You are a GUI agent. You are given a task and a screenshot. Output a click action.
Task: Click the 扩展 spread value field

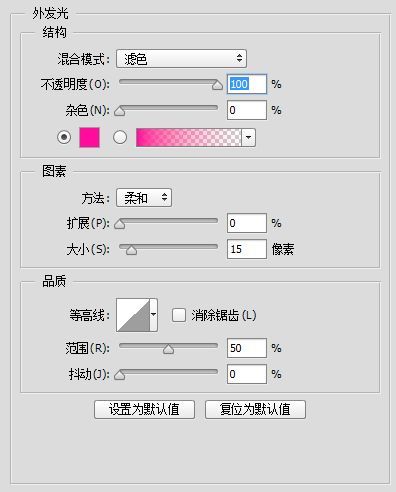(247, 223)
